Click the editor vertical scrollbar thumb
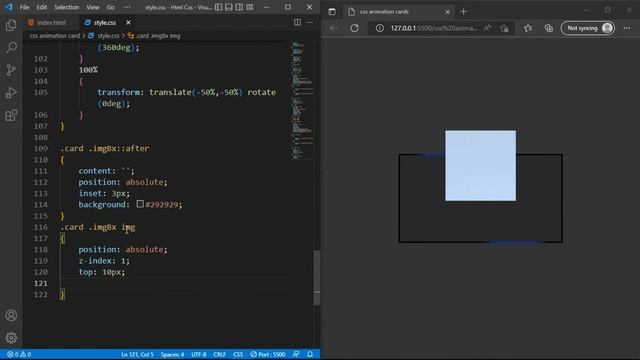Viewport: 640px width, 360px height. pos(317,277)
